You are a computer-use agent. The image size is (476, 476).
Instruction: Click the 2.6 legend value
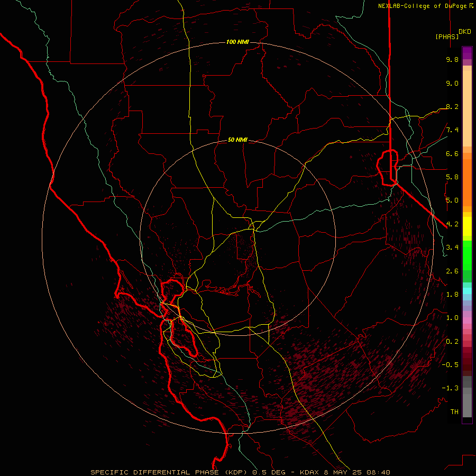coord(452,271)
